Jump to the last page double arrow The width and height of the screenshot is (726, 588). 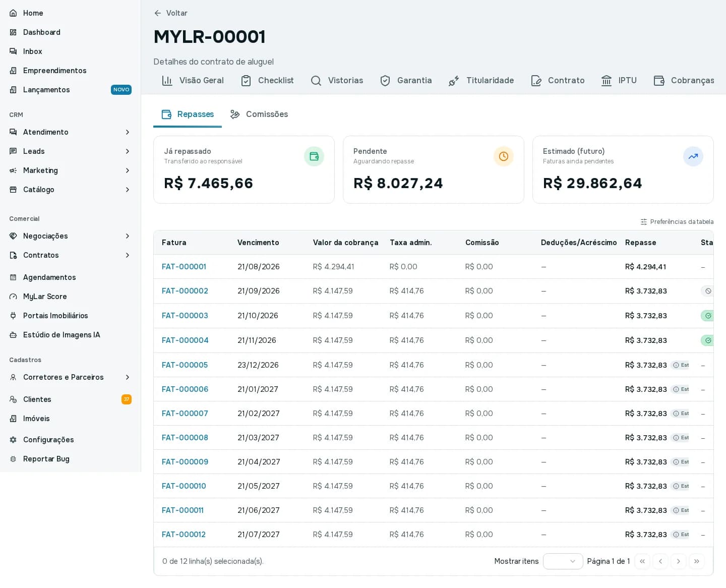click(x=697, y=561)
